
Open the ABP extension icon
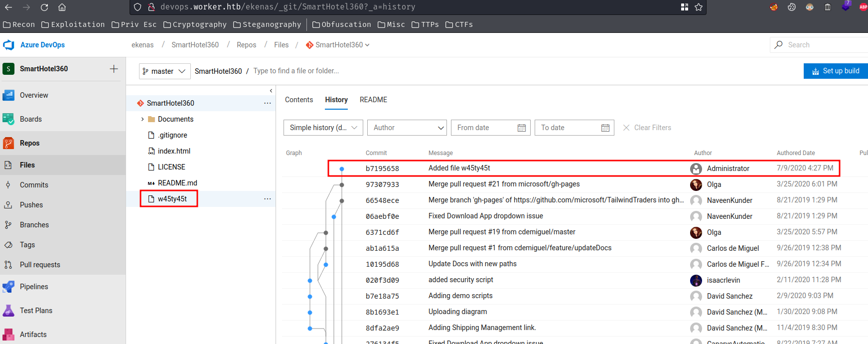tap(863, 7)
